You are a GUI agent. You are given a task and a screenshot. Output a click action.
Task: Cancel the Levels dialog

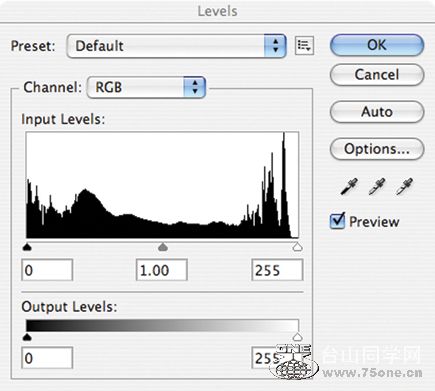(x=377, y=75)
